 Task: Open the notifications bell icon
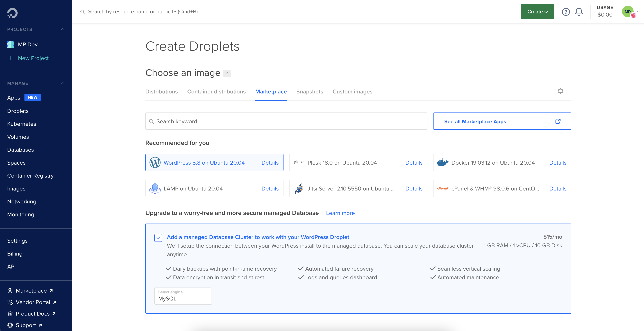579,12
